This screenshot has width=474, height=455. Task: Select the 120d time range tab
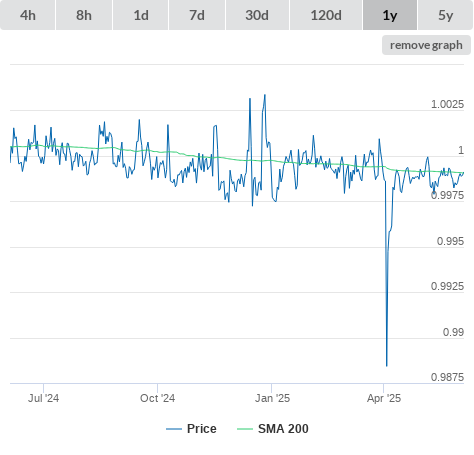[326, 15]
